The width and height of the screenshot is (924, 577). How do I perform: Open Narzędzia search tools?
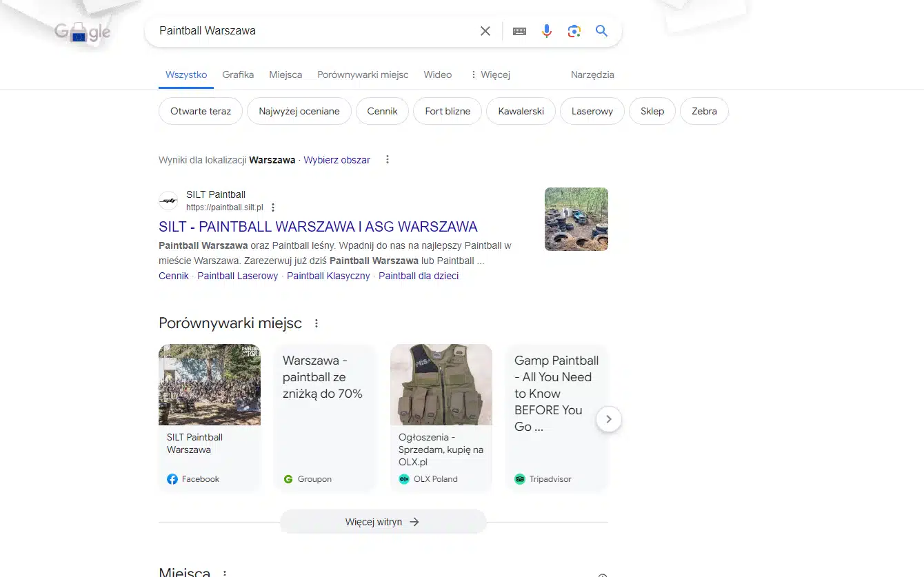click(592, 74)
